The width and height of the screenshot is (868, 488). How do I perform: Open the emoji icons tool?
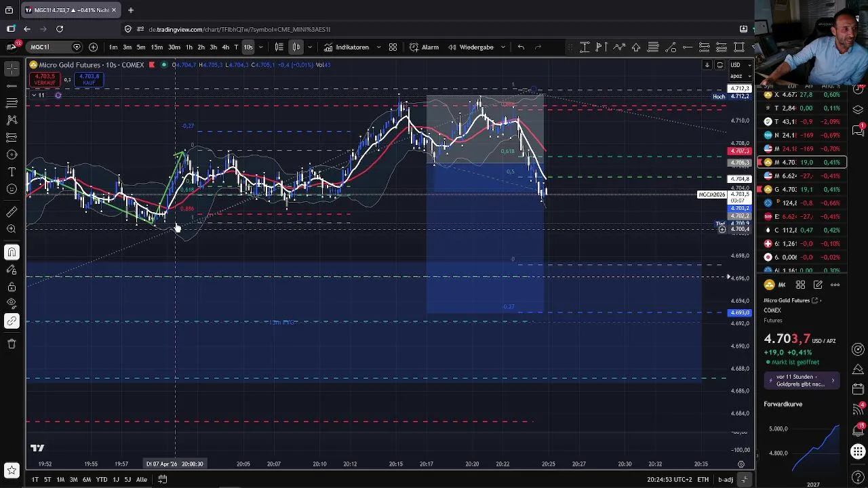point(12,189)
